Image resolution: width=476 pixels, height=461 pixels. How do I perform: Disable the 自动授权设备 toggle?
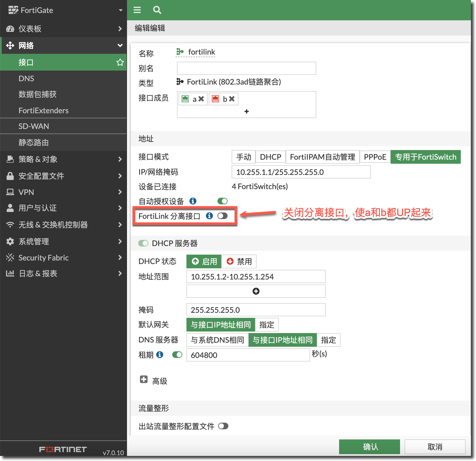[223, 201]
